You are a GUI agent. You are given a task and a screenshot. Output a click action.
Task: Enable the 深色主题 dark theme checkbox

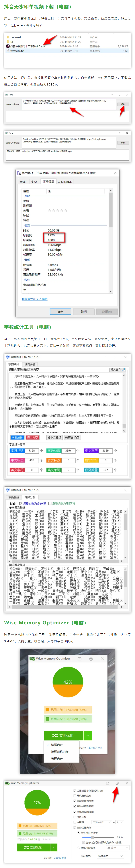click(x=75, y=817)
